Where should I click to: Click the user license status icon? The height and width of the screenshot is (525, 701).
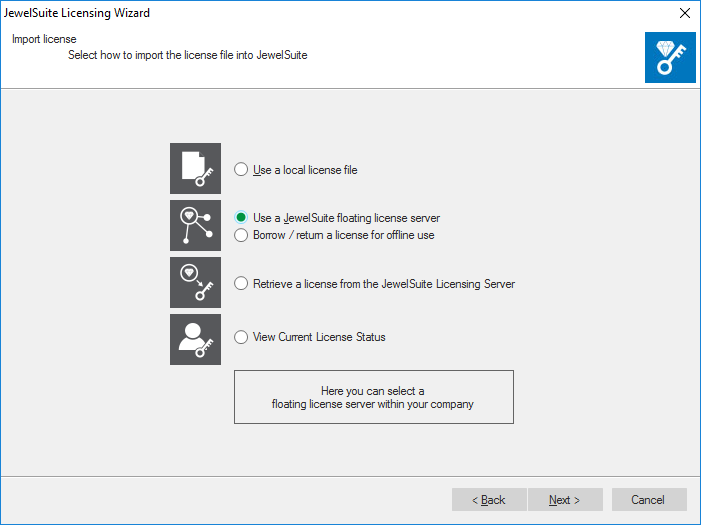point(195,339)
